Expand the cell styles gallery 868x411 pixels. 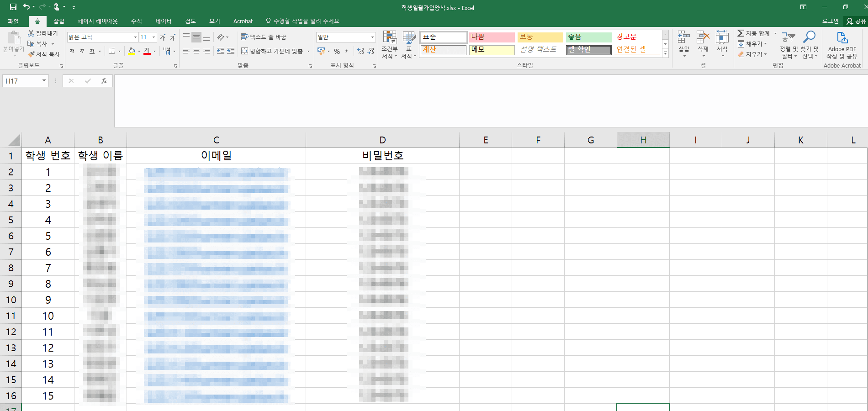coord(665,53)
